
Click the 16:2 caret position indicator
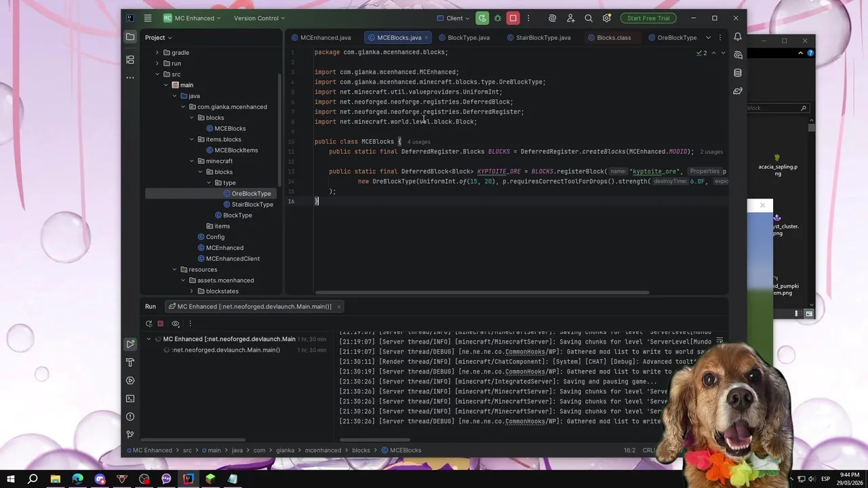(629, 450)
